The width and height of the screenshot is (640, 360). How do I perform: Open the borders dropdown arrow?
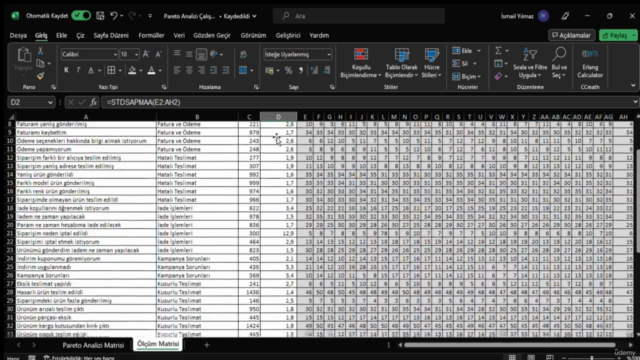(x=120, y=71)
